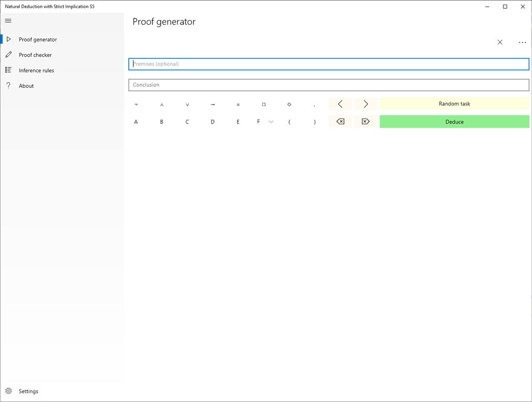Viewport: 532px width, 402px height.
Task: Click the Proof checker pencil icon
Action: point(9,55)
